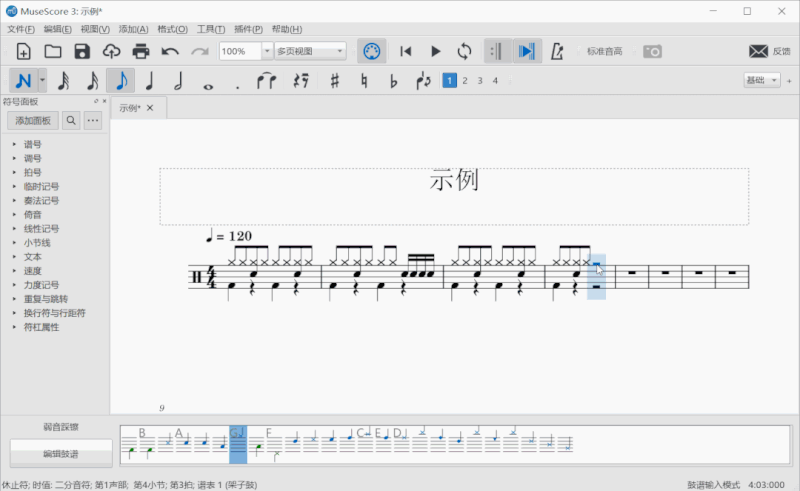The width and height of the screenshot is (800, 491).
Task: Open the 编辑(E) menu
Action: (x=58, y=29)
